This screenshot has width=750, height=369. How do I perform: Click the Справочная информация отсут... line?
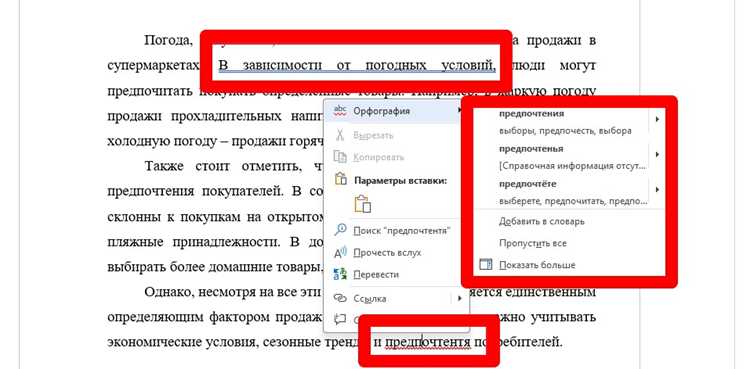coord(571,166)
